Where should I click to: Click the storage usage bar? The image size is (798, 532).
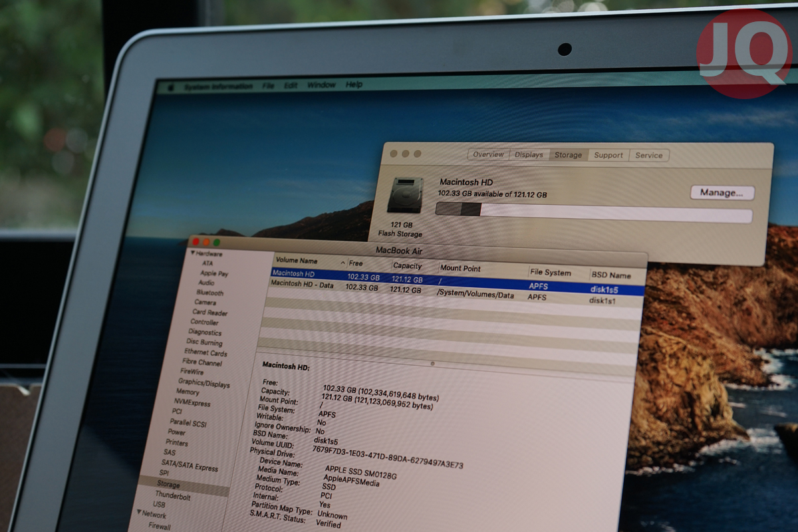coord(593,211)
